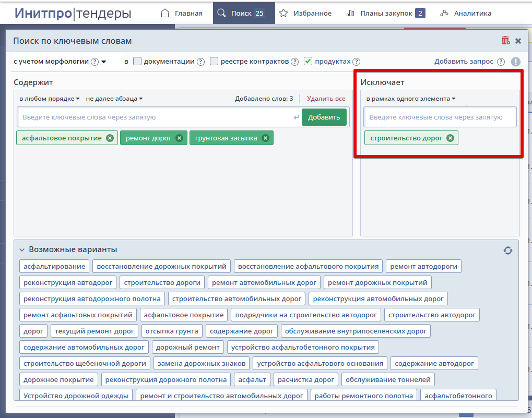Add suggestion асфальт
Image resolution: width=532 pixels, height=418 pixels.
coord(252,380)
